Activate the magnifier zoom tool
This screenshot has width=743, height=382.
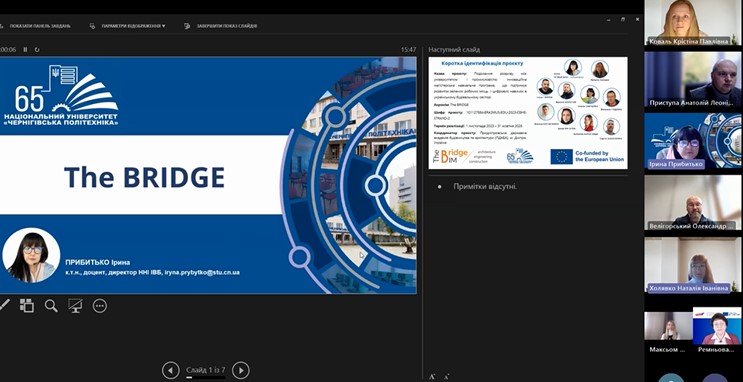tap(51, 306)
